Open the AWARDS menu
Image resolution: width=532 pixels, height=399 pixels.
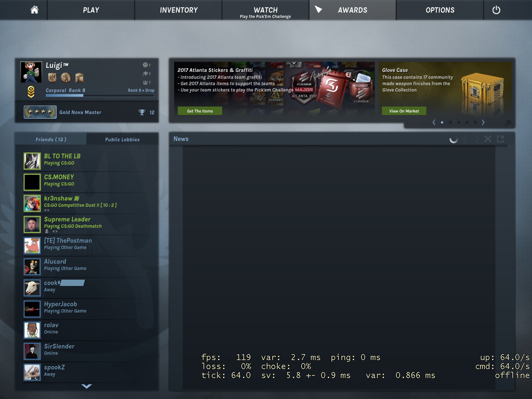coord(352,10)
